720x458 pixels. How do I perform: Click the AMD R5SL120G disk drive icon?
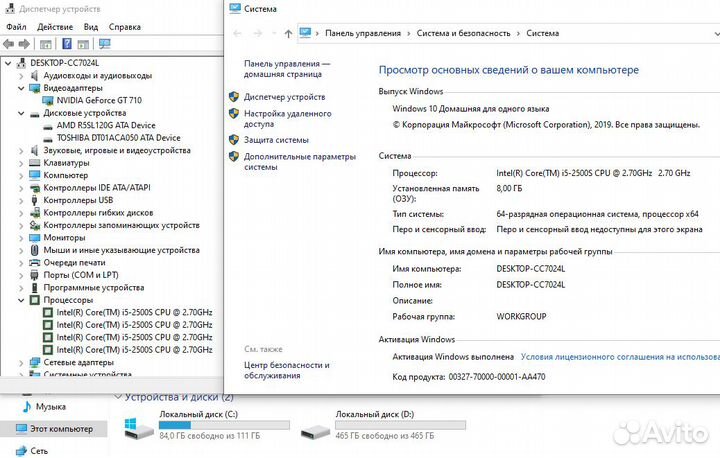coord(48,126)
